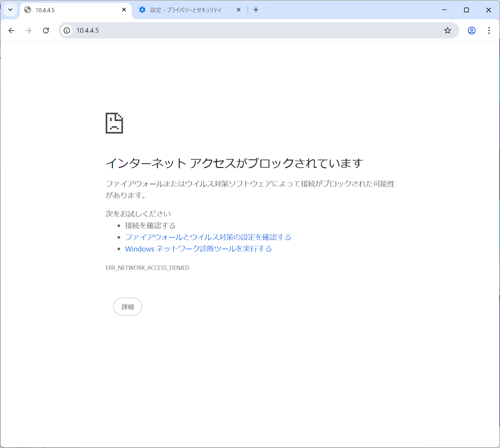Close the 設定 settings tab
This screenshot has height=448, width=500.
[x=238, y=10]
